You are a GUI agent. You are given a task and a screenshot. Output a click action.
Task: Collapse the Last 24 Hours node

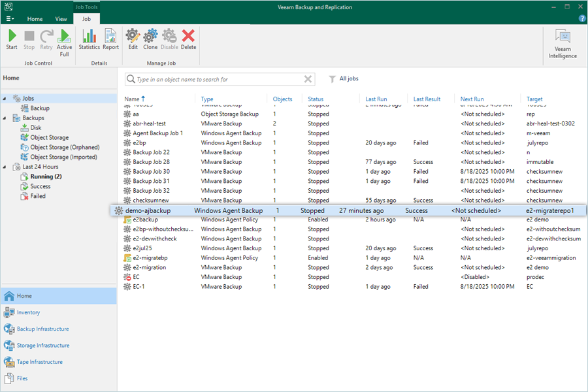click(x=5, y=167)
